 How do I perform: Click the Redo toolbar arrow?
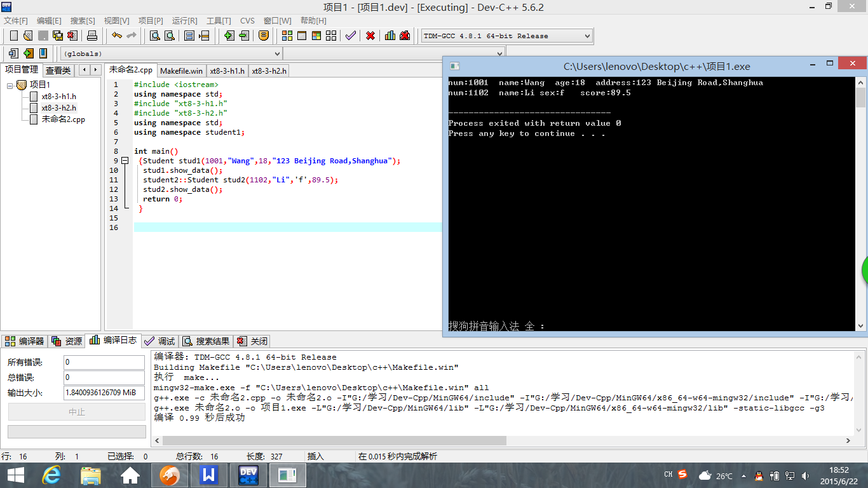point(132,36)
